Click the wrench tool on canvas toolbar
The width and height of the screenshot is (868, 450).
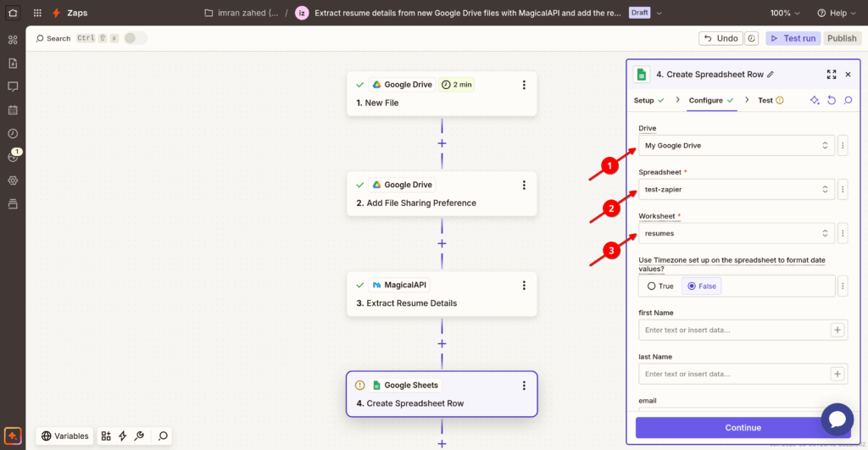point(140,436)
